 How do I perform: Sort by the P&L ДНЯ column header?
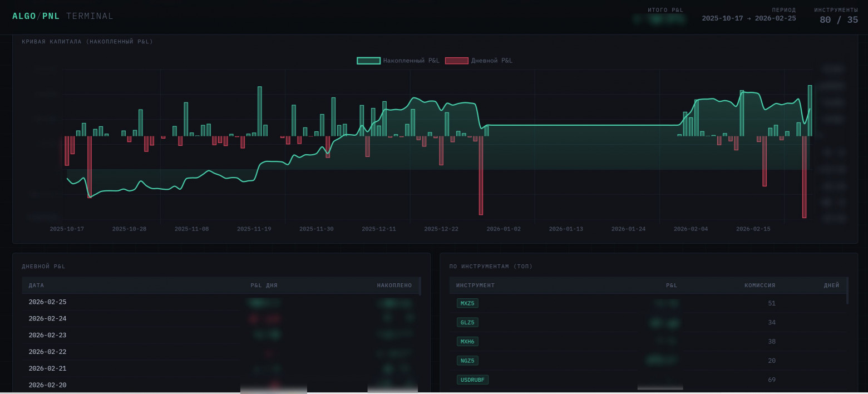pos(264,285)
